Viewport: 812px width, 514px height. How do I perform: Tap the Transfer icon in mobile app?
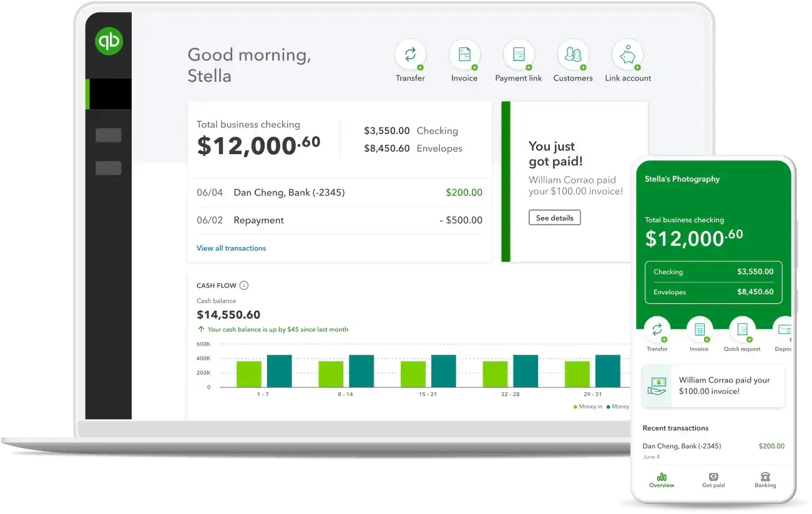[657, 330]
